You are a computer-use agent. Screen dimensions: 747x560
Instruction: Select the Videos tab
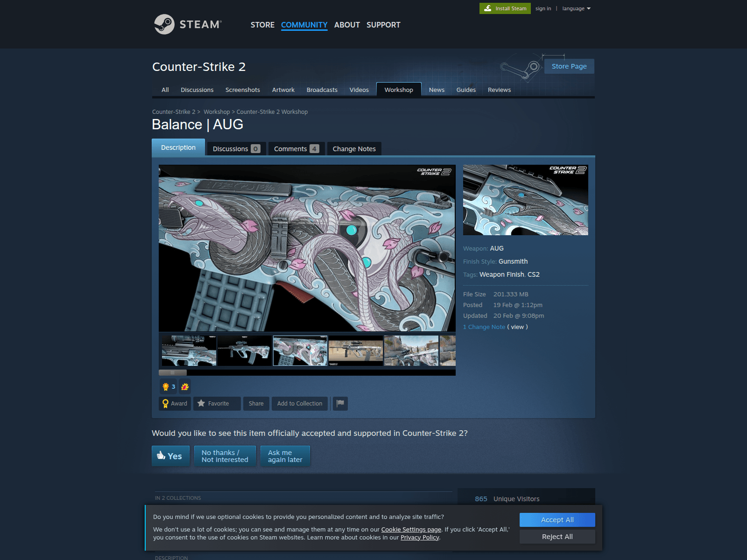(359, 90)
